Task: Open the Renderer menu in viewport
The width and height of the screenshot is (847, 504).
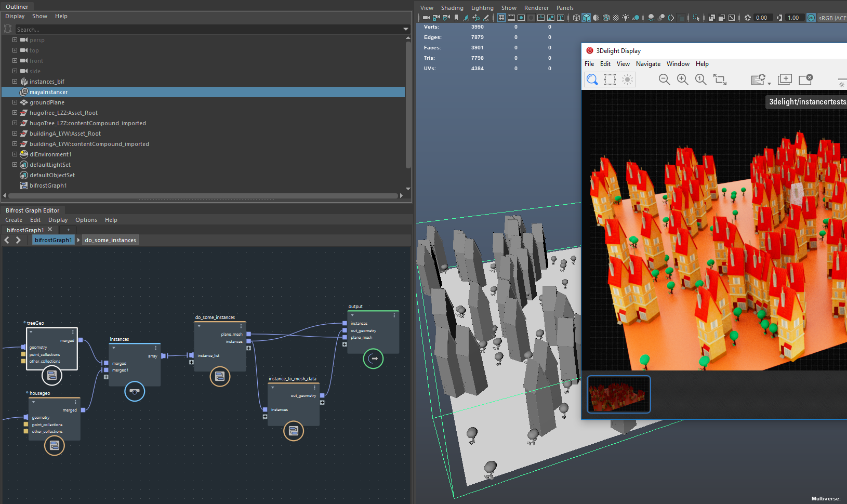Action: (x=536, y=8)
